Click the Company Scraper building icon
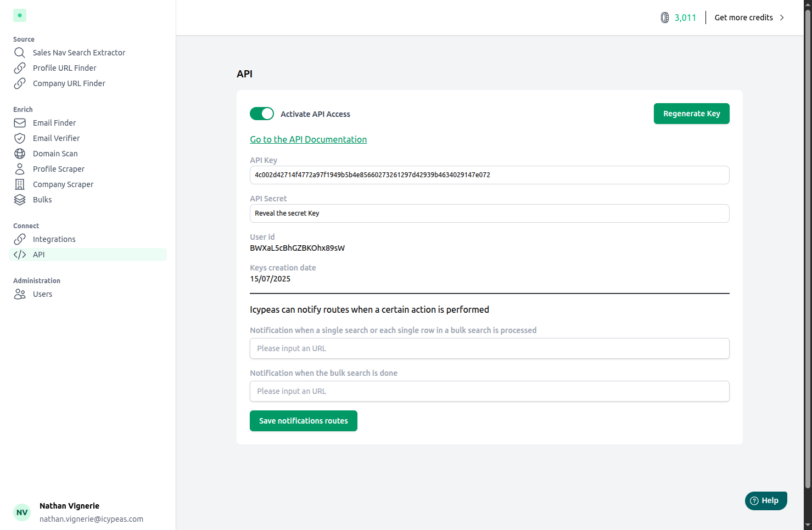Image resolution: width=812 pixels, height=530 pixels. point(20,184)
